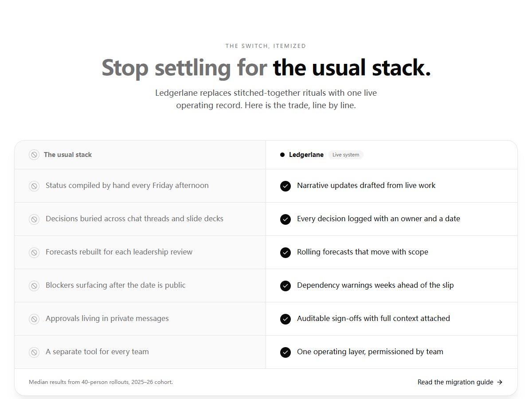Click the prohibited icon beside separate tool row
Screen dimensions: 532x399
coord(34,352)
